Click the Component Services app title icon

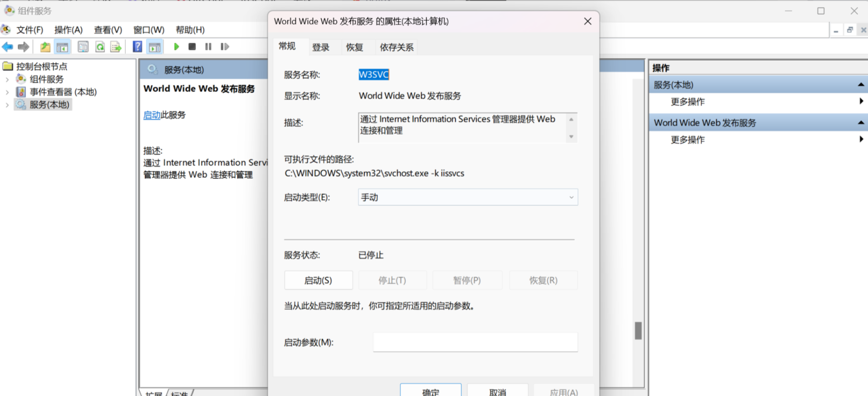click(9, 10)
